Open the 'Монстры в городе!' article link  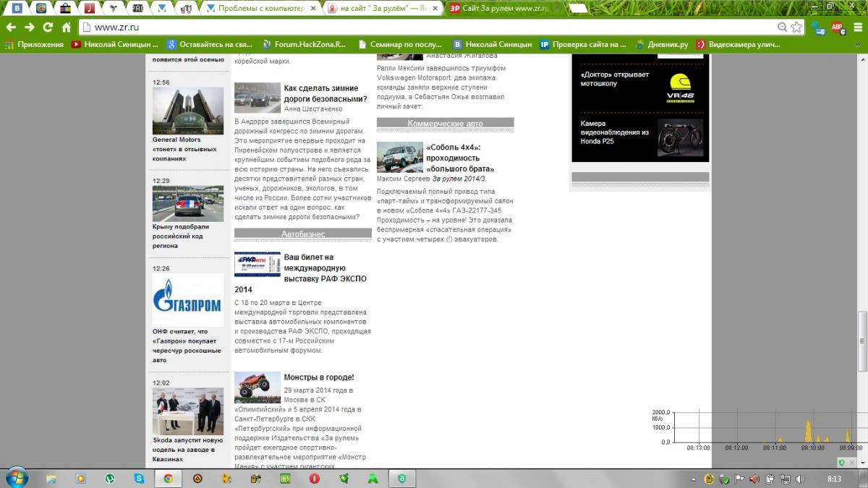click(318, 377)
